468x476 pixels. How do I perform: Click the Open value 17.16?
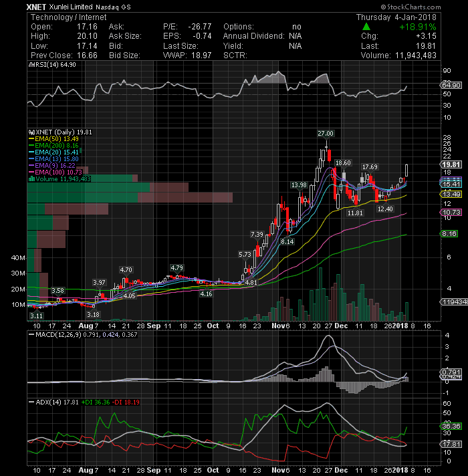coord(87,27)
